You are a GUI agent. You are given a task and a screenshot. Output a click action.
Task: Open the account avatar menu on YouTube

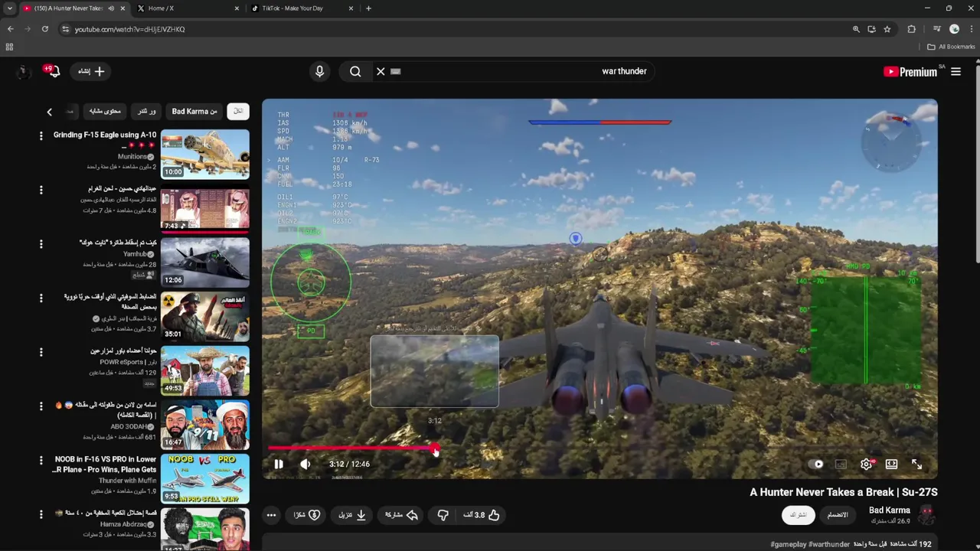23,71
